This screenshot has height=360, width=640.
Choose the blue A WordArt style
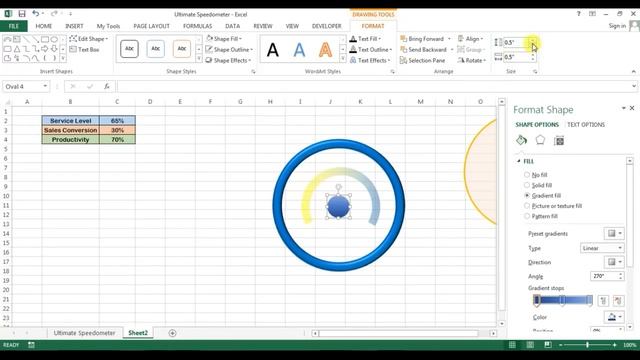click(299, 50)
